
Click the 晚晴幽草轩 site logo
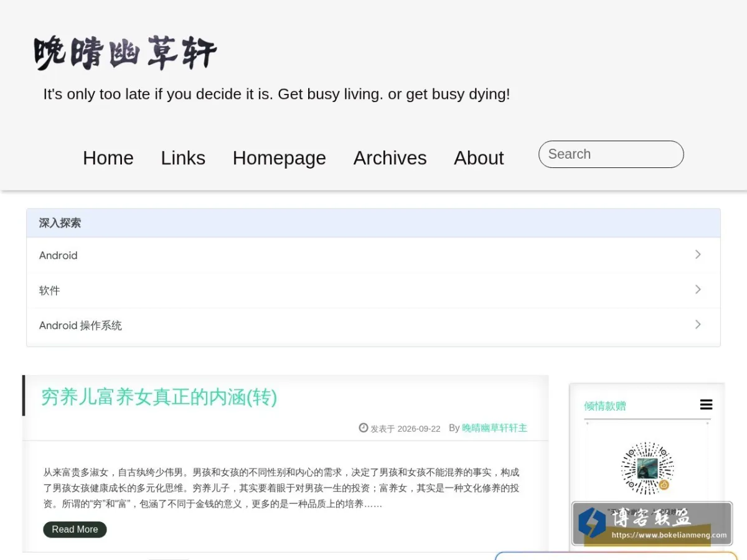click(125, 52)
